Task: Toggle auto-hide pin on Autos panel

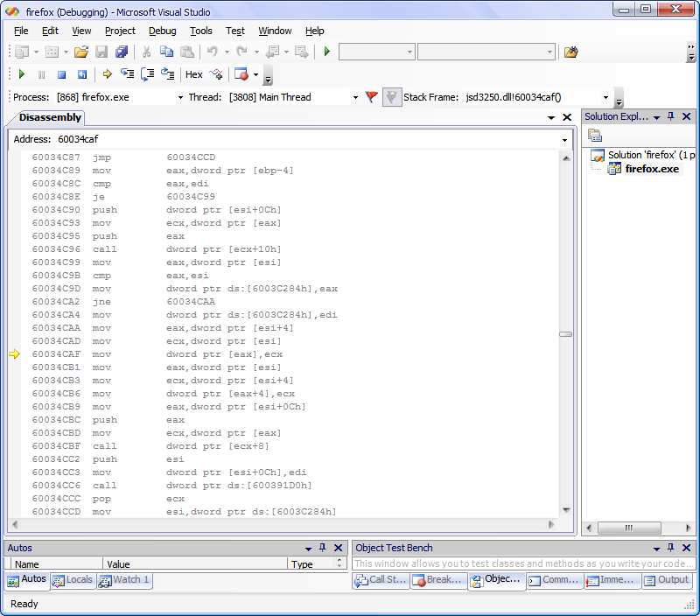Action: coord(322,548)
